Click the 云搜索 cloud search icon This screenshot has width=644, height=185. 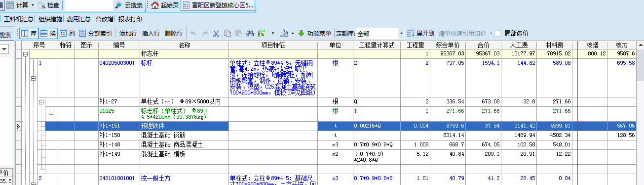click(118, 5)
